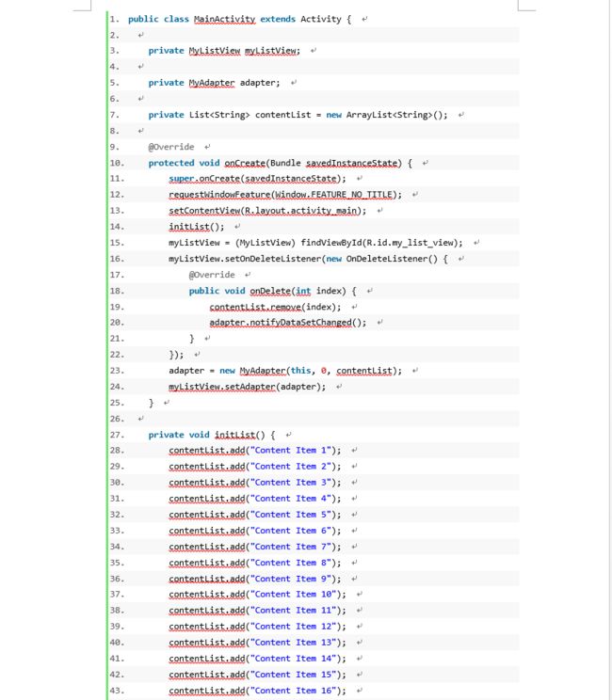The image size is (612, 700).
Task: Click the requestWindowFeature call on line 12
Action: point(285,195)
